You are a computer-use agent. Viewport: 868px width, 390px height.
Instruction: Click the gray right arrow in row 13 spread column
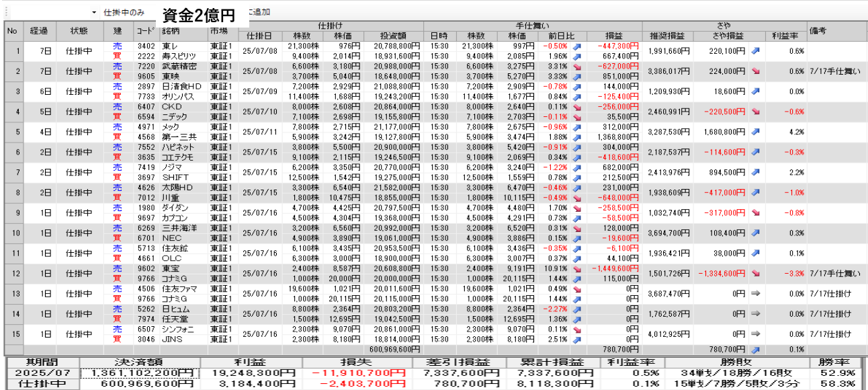(x=755, y=293)
